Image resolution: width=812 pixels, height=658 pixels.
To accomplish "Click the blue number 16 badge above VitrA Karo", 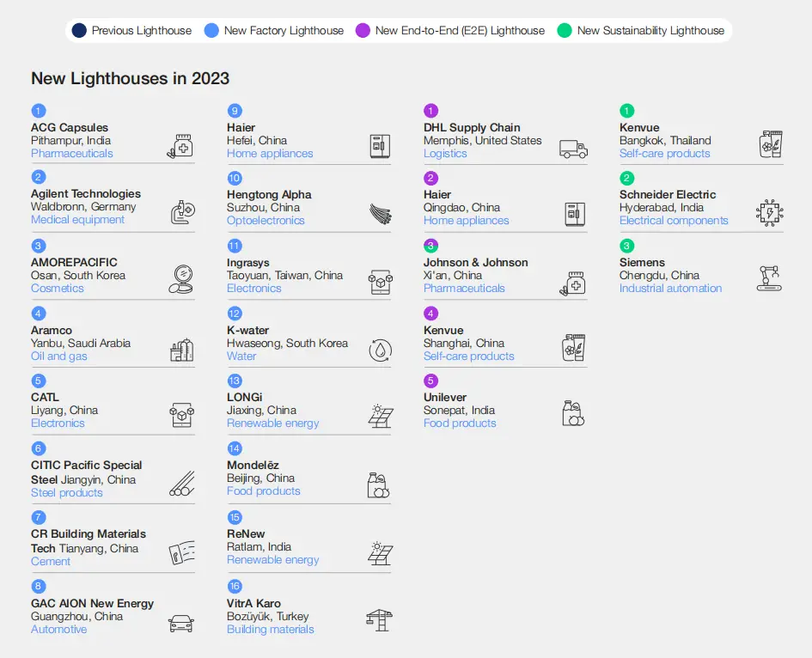I will coord(235,586).
